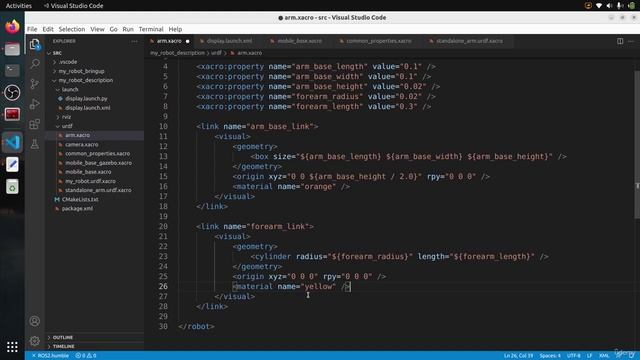The image size is (640, 360).
Task: Open mobile_base_gazebo.xacro file
Action: pos(98,163)
